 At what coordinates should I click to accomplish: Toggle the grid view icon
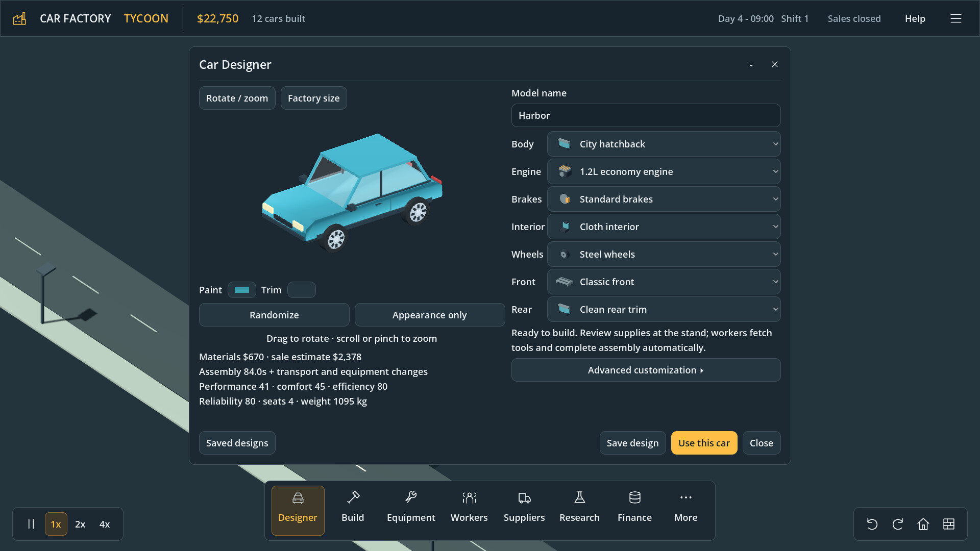949,524
